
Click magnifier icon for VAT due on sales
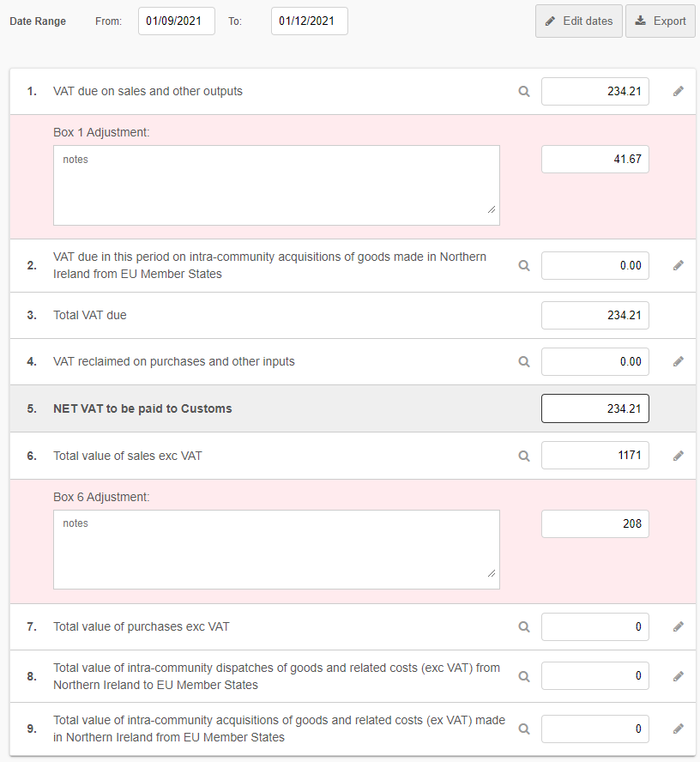pyautogui.click(x=524, y=91)
